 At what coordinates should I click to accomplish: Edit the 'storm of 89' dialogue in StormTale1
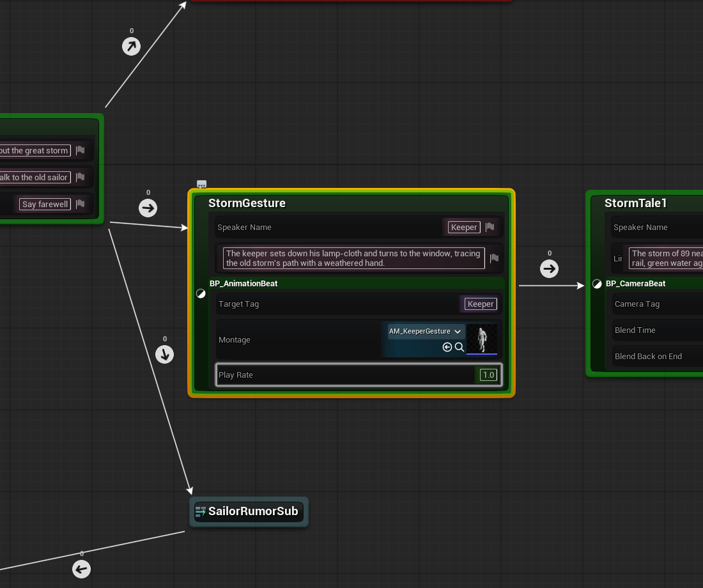666,258
